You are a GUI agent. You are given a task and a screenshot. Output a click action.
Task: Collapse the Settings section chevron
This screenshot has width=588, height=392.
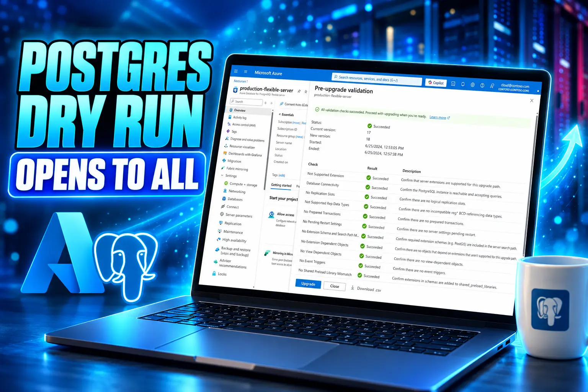click(222, 175)
